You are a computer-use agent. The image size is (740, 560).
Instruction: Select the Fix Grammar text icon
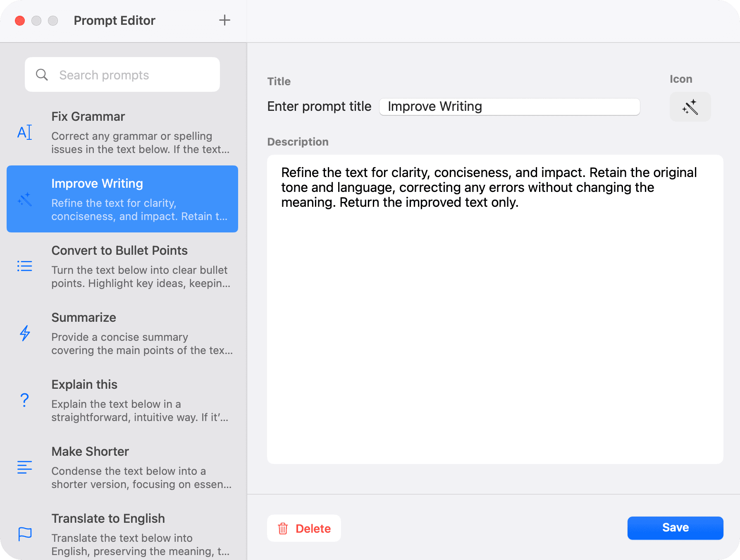pyautogui.click(x=25, y=132)
